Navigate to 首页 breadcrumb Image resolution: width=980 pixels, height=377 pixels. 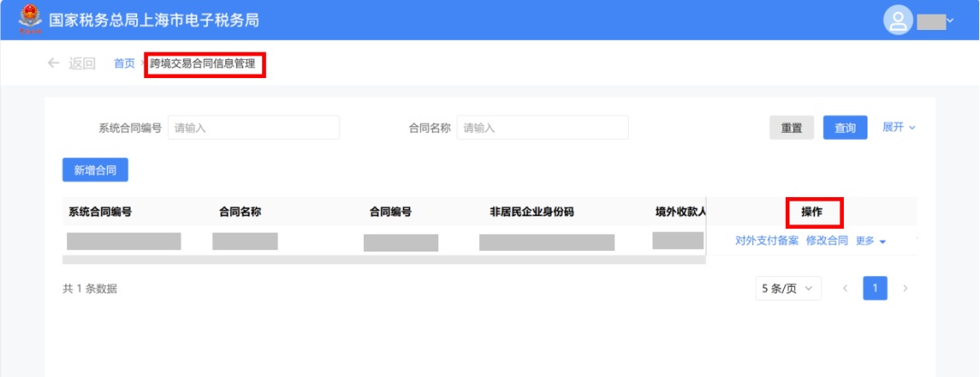123,64
